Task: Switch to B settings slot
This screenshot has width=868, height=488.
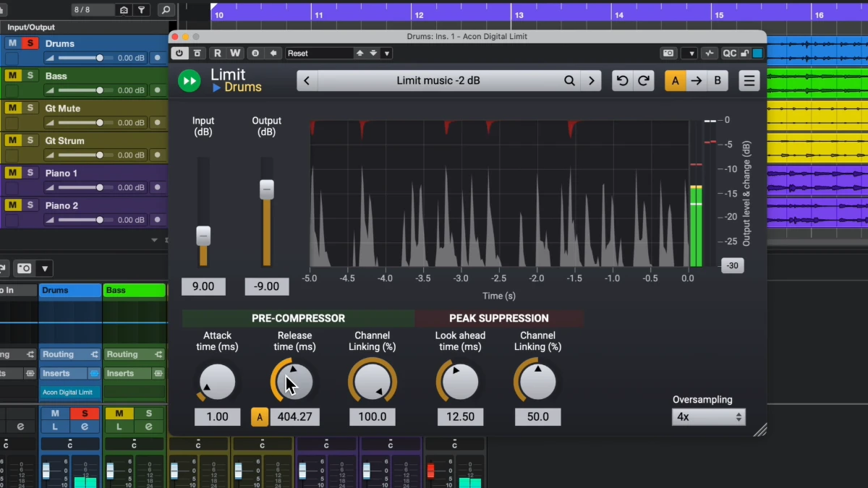Action: pyautogui.click(x=717, y=81)
